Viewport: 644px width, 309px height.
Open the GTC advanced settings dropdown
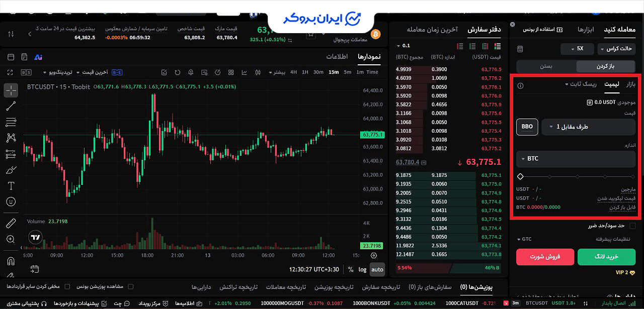point(524,239)
